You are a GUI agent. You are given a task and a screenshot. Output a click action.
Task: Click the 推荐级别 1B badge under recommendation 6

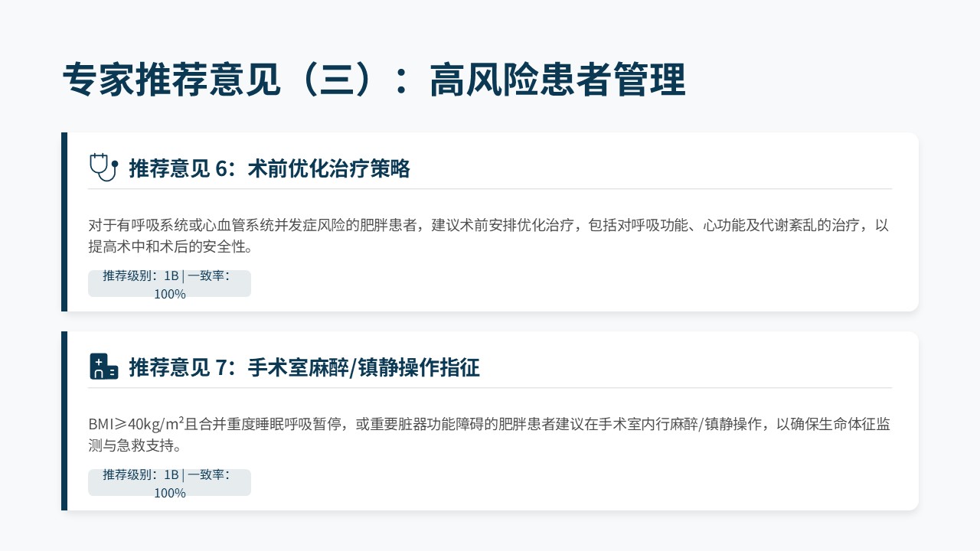[x=169, y=284]
